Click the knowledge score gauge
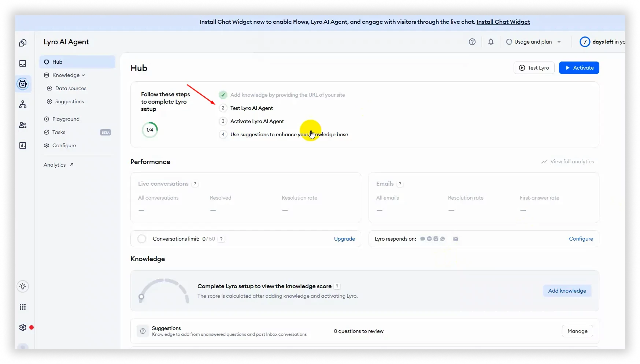The image size is (640, 364). [164, 291]
